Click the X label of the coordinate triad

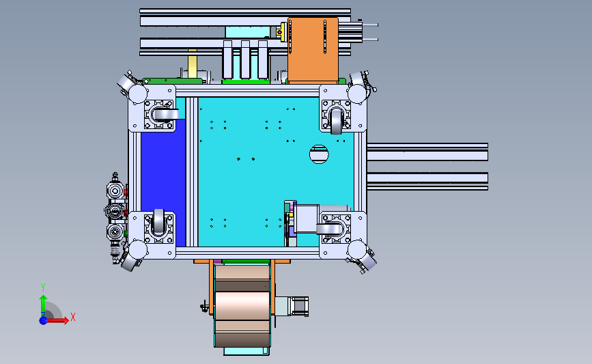pyautogui.click(x=73, y=317)
